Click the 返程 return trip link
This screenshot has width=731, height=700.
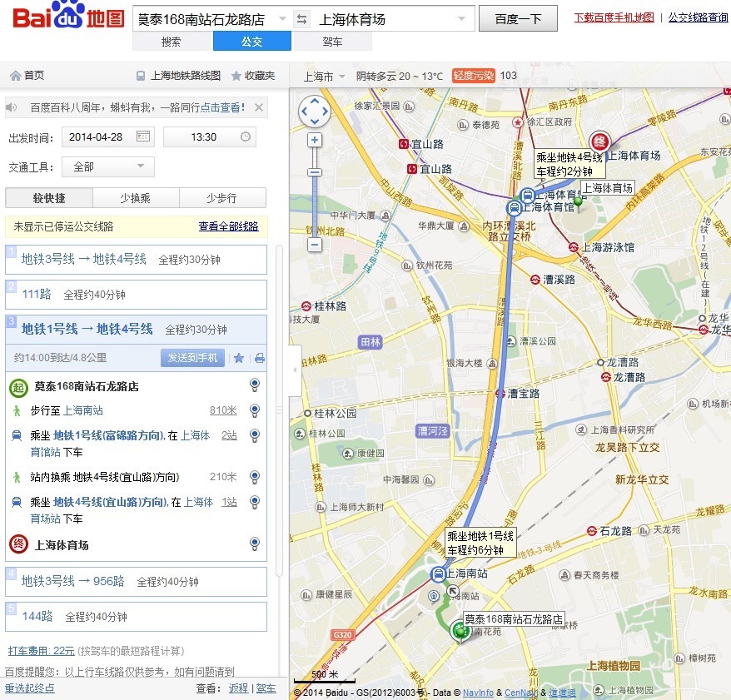[238, 688]
